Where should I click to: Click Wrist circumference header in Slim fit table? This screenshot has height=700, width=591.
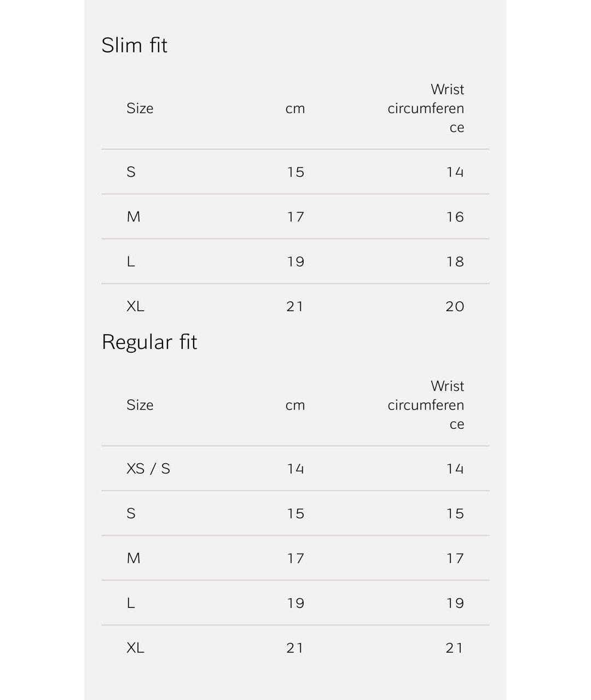[426, 108]
